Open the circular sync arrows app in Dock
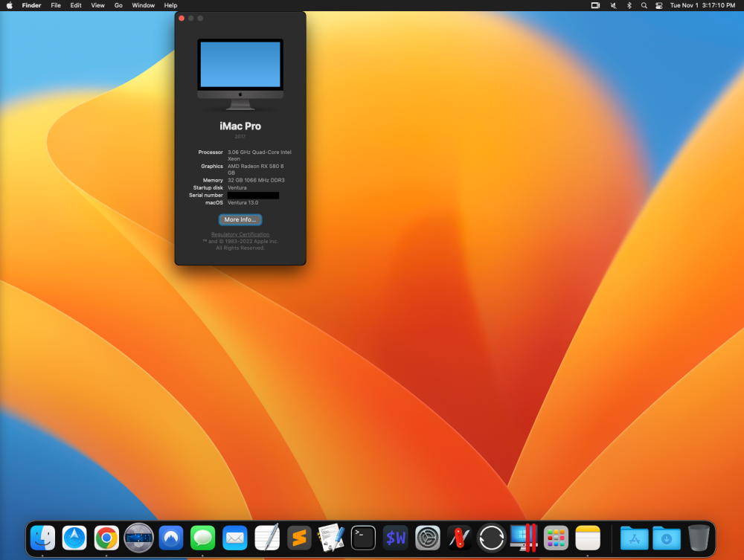This screenshot has height=560, width=744. click(x=491, y=538)
